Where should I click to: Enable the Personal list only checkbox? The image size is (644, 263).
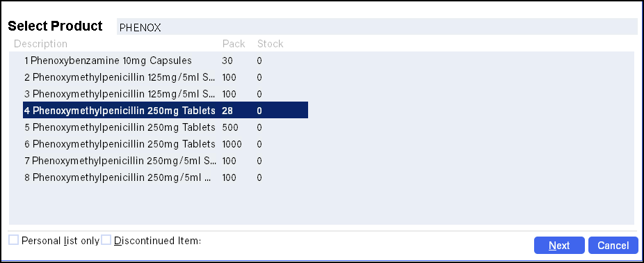[13, 240]
